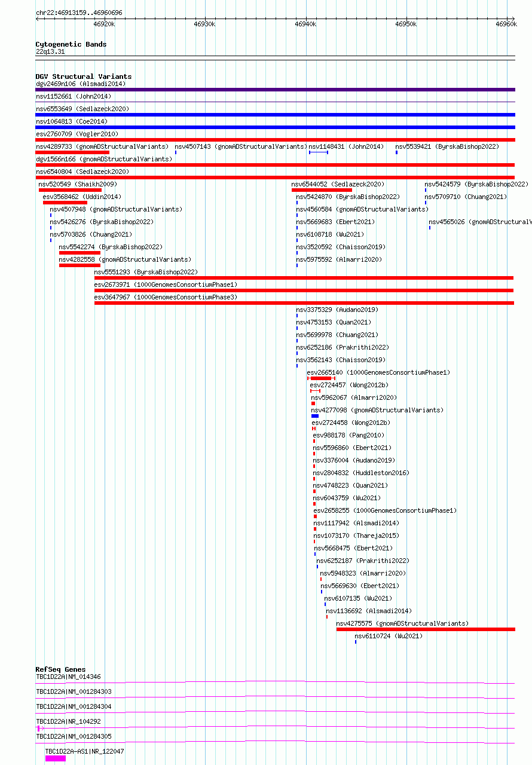Click label nsv6252187 (Prakrithi2022)

pyautogui.click(x=363, y=561)
